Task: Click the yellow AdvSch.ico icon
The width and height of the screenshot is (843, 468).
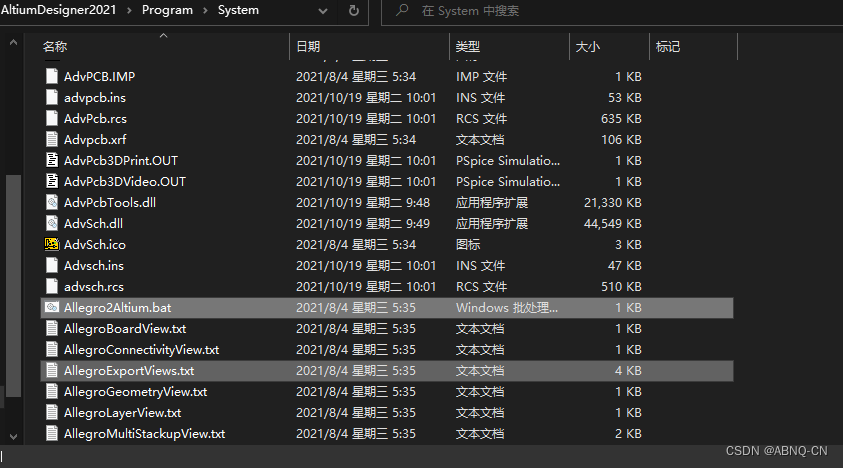Action: pyautogui.click(x=52, y=244)
